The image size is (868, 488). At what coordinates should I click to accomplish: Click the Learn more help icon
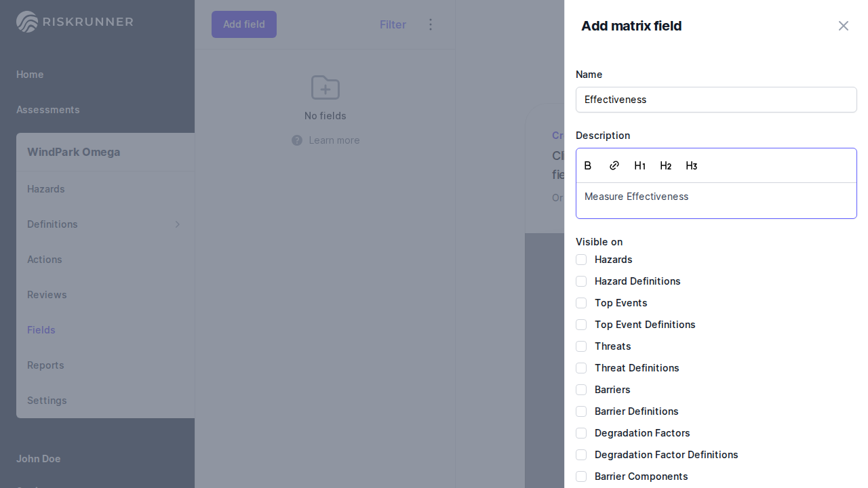(297, 140)
